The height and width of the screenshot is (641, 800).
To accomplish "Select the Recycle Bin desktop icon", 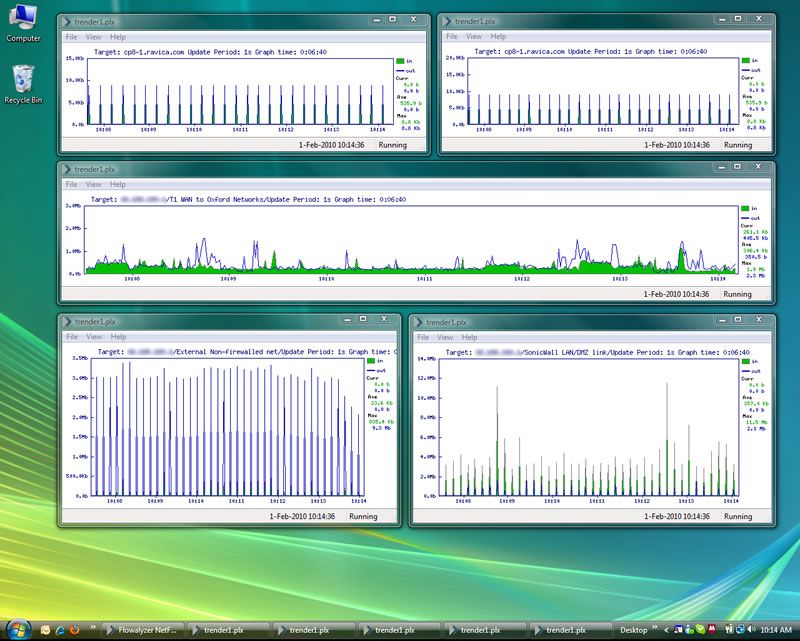I will 23,85.
